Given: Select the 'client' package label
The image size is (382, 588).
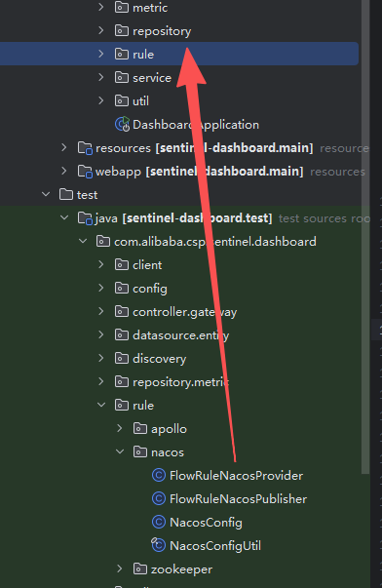Looking at the screenshot, I should [147, 265].
